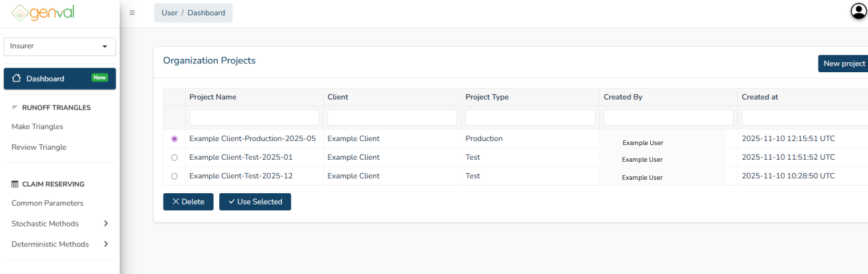868x274 pixels.
Task: Open the Insurer dropdown
Action: click(59, 47)
